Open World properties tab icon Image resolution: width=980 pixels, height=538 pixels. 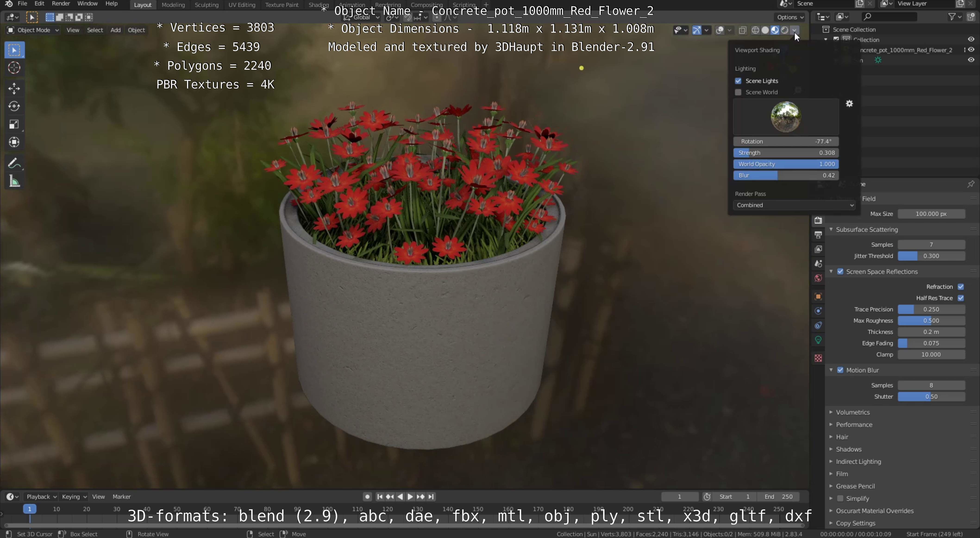pyautogui.click(x=818, y=278)
